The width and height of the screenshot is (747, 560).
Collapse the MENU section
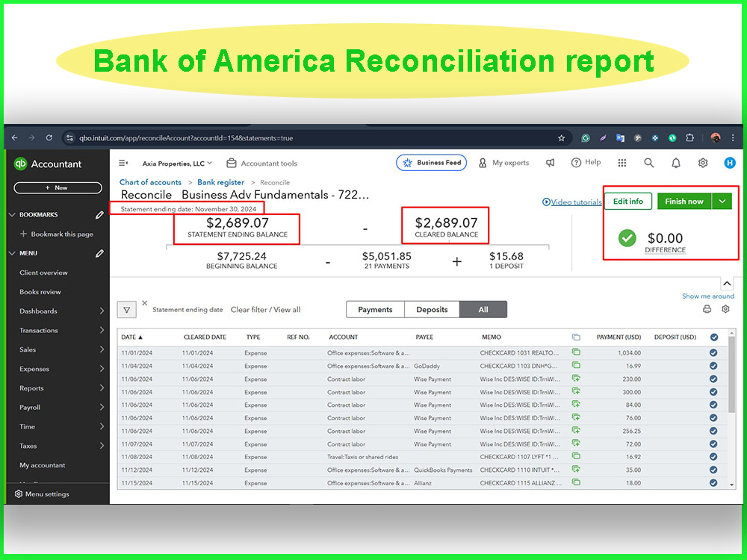[x=13, y=253]
